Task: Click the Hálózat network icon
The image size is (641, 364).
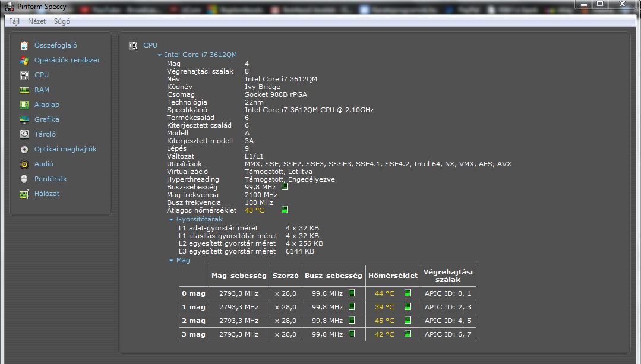Action: (24, 194)
